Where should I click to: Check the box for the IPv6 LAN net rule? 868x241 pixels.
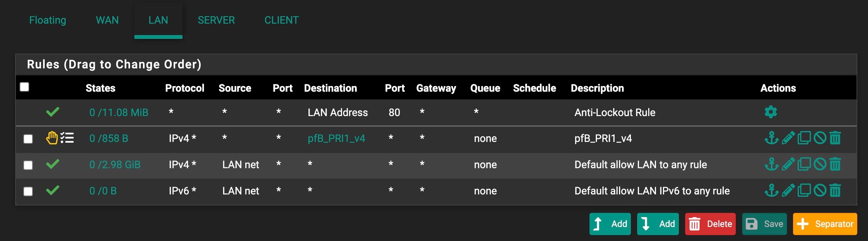28,191
